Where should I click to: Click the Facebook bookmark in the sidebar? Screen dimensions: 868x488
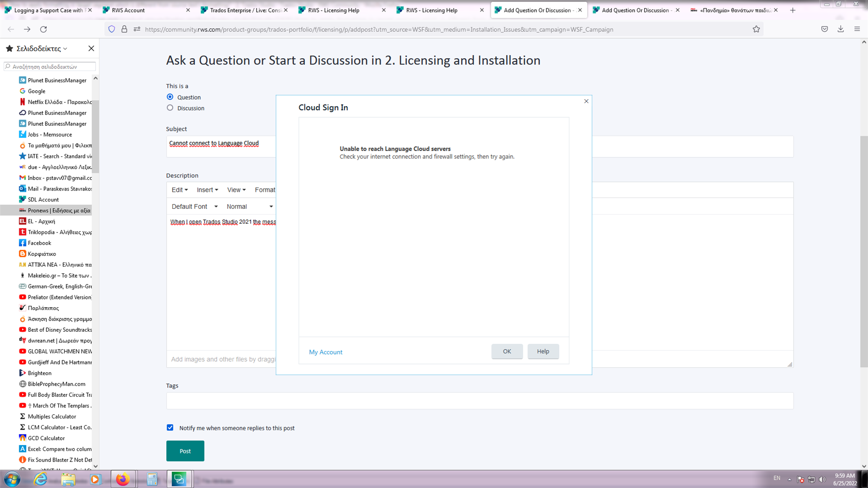tap(40, 243)
